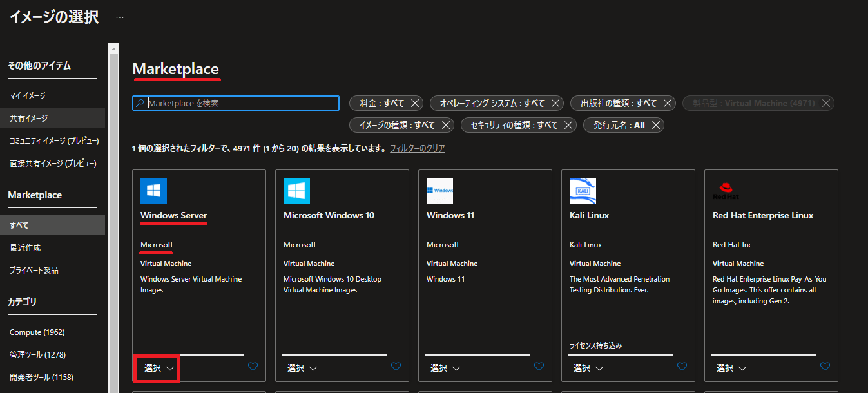Click the sidebar scrollbar up arrow
This screenshot has width=868, height=393.
(x=114, y=48)
